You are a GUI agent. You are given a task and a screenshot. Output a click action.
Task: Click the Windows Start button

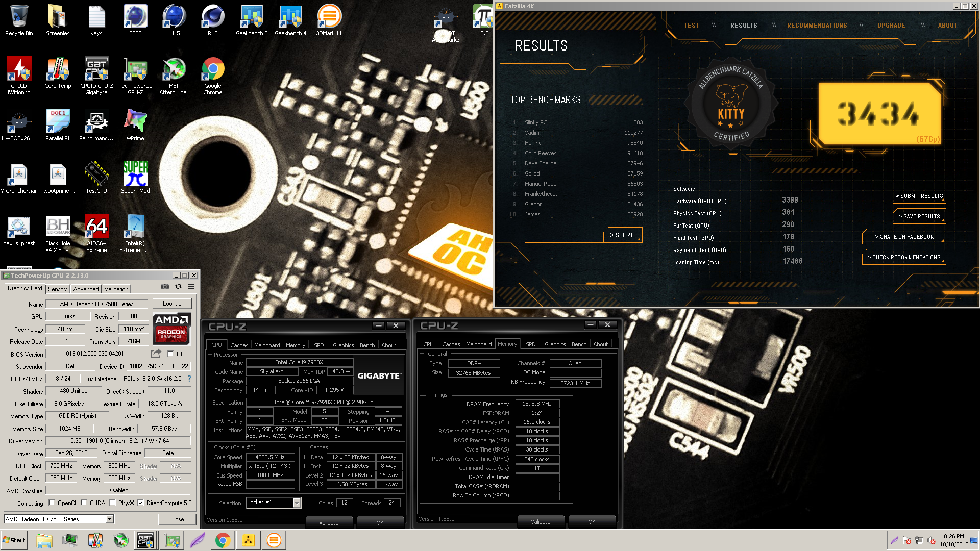click(14, 540)
